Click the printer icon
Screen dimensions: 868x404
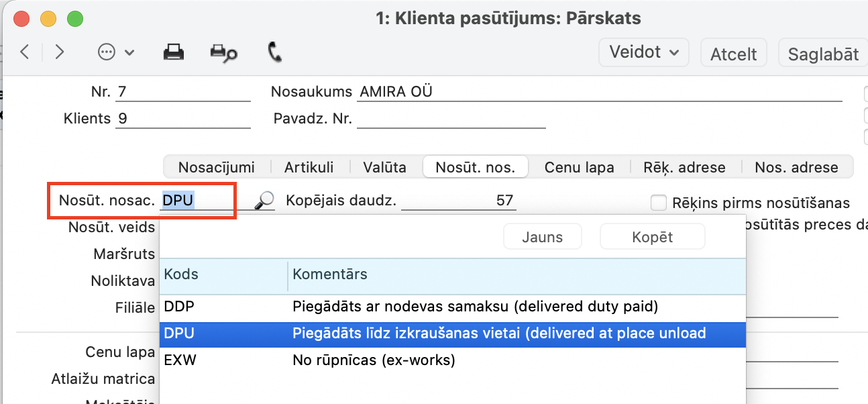coord(174,52)
